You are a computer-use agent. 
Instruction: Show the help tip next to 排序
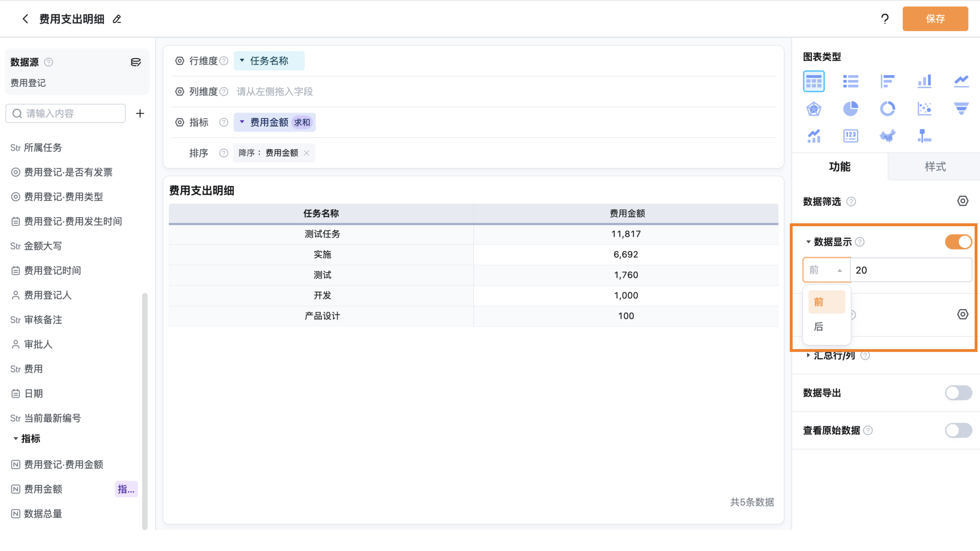pyautogui.click(x=224, y=153)
